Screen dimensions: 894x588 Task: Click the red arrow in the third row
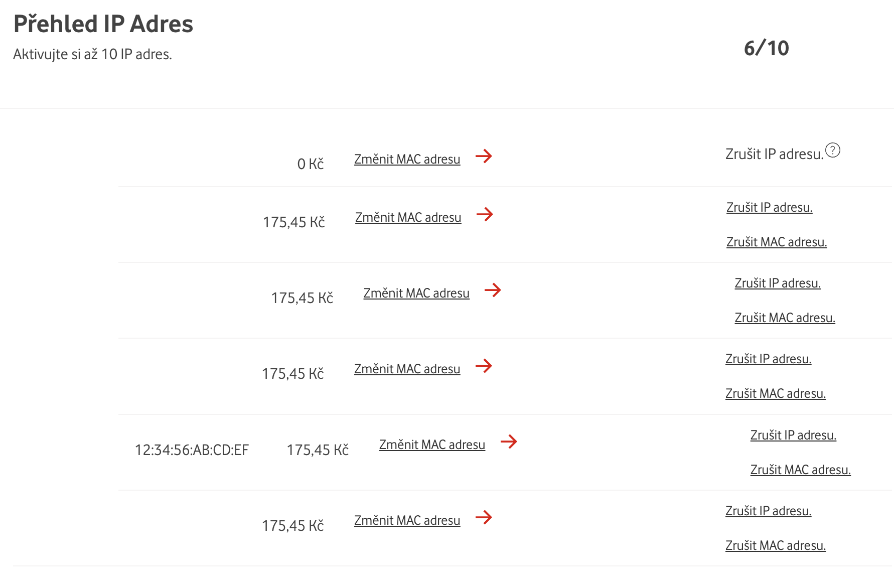[x=493, y=290]
